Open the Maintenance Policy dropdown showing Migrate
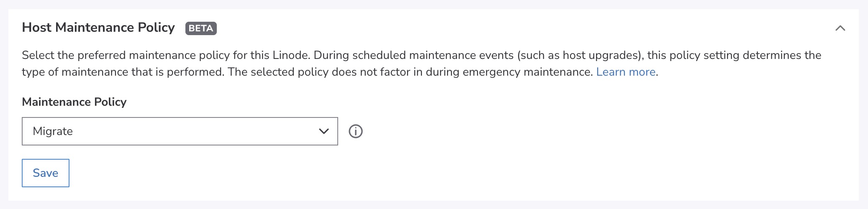The width and height of the screenshot is (868, 209). (x=180, y=131)
